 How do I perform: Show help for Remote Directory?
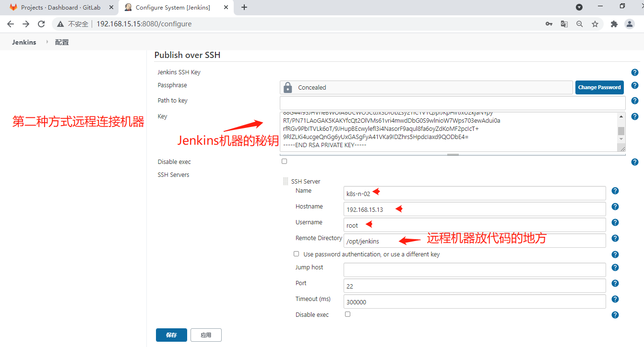[615, 238]
